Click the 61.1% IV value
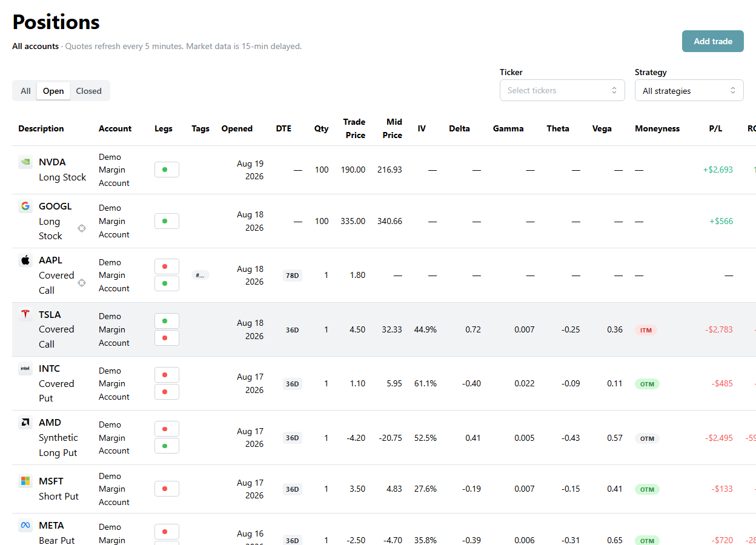Image resolution: width=756 pixels, height=545 pixels. (425, 384)
